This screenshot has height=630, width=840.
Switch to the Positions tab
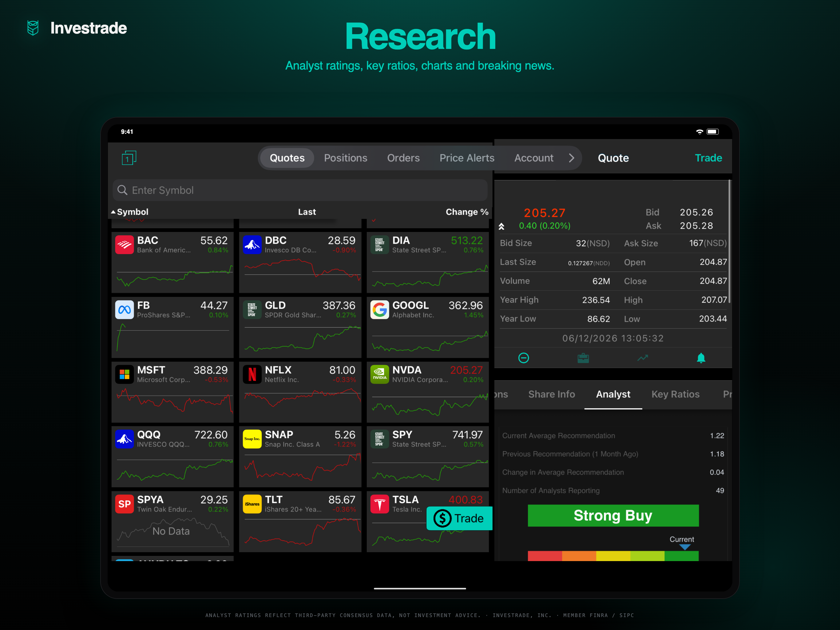[346, 158]
